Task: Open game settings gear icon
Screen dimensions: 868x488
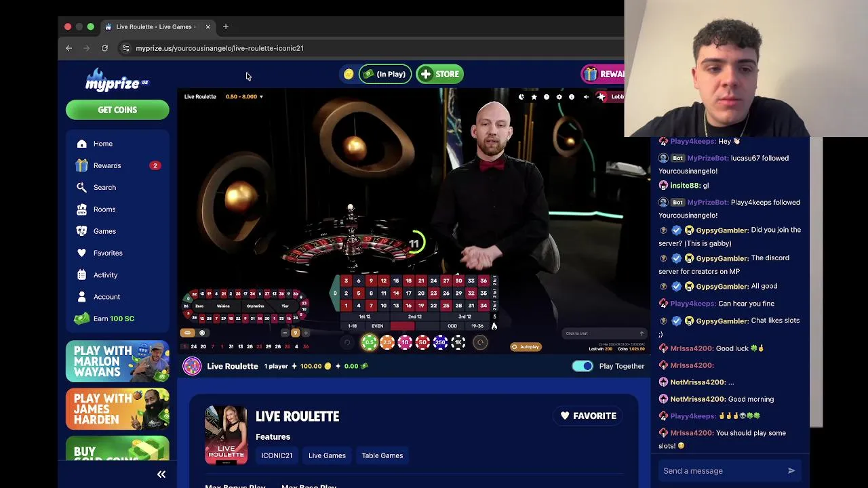Action: 559,97
